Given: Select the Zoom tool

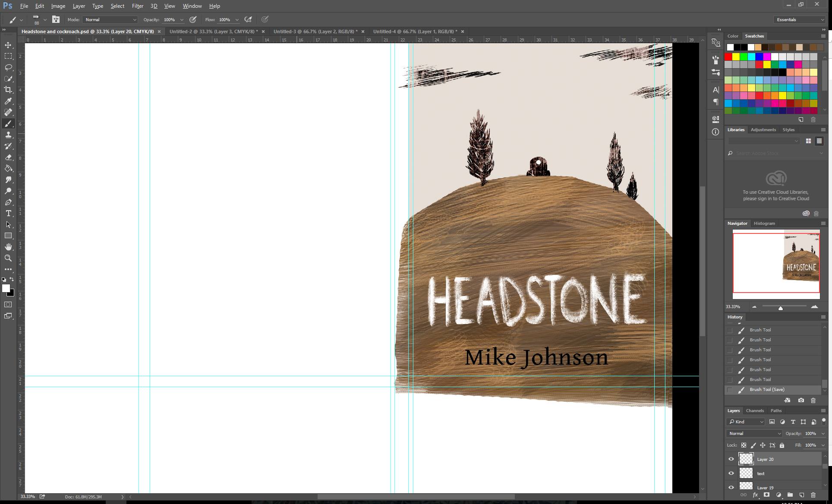Looking at the screenshot, I should (x=8, y=258).
